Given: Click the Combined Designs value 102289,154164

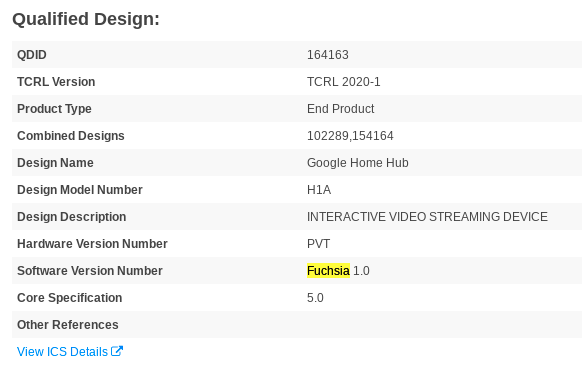Looking at the screenshot, I should [350, 136].
